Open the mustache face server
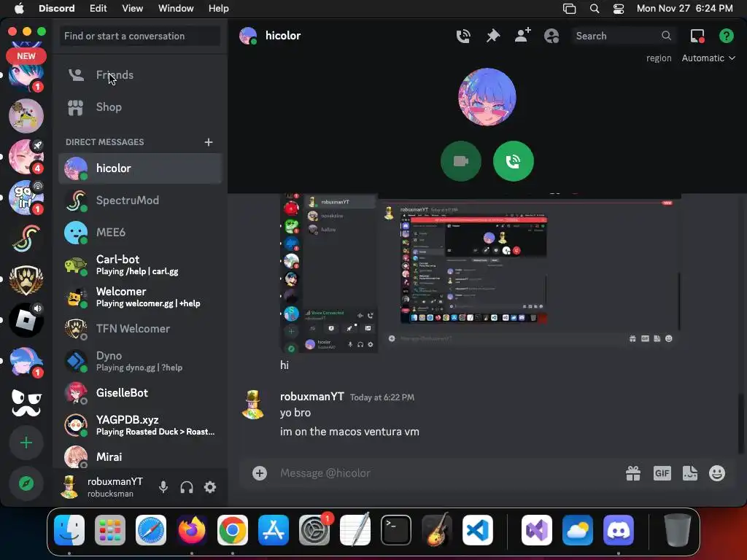This screenshot has height=560, width=747. click(x=26, y=402)
